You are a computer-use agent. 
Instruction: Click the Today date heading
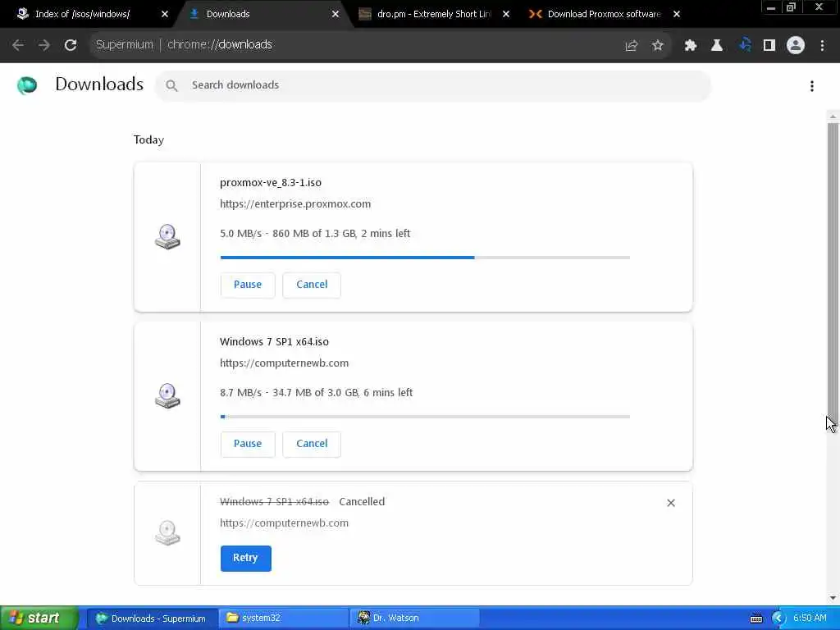pyautogui.click(x=148, y=140)
